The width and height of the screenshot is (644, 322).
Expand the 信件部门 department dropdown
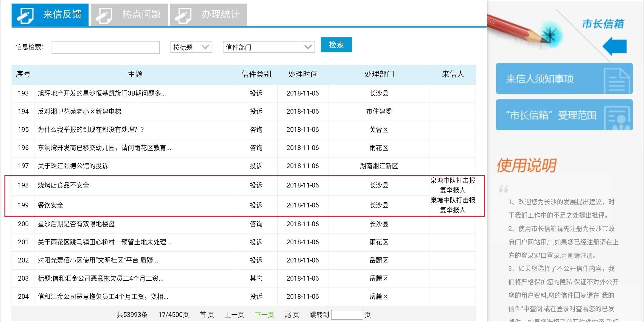coord(269,47)
